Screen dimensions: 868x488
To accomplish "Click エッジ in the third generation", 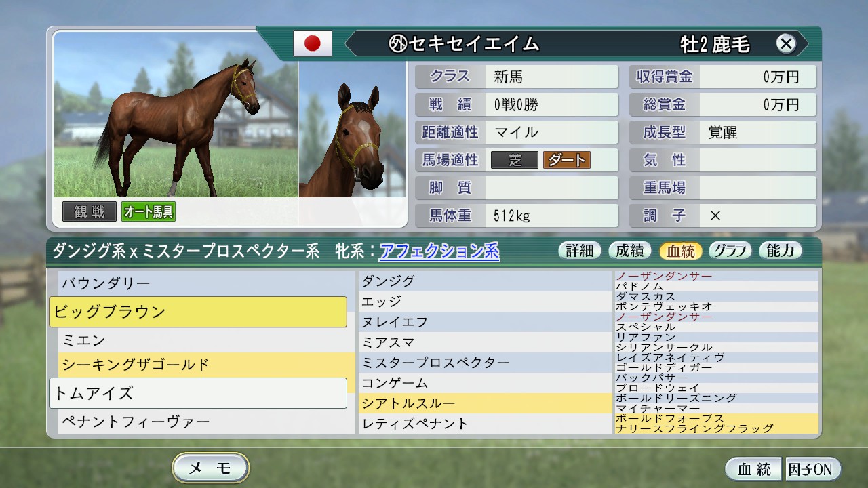I will click(x=486, y=301).
